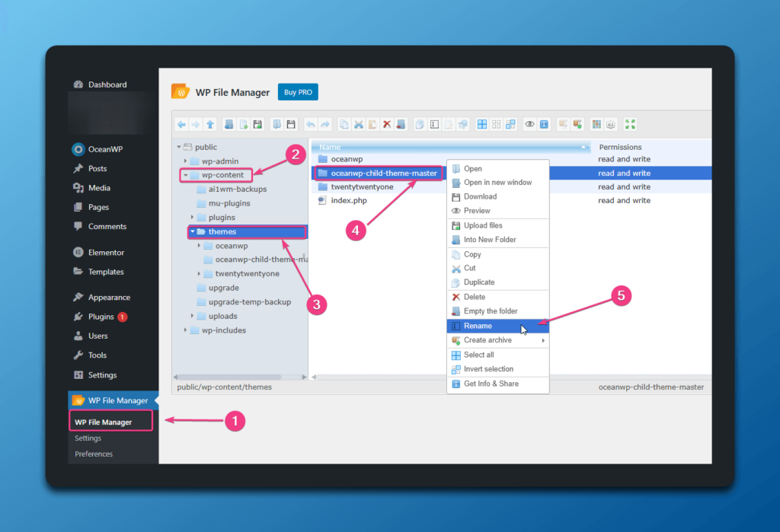Click the Permissions column header
Image resolution: width=780 pixels, height=532 pixels.
pyautogui.click(x=620, y=147)
